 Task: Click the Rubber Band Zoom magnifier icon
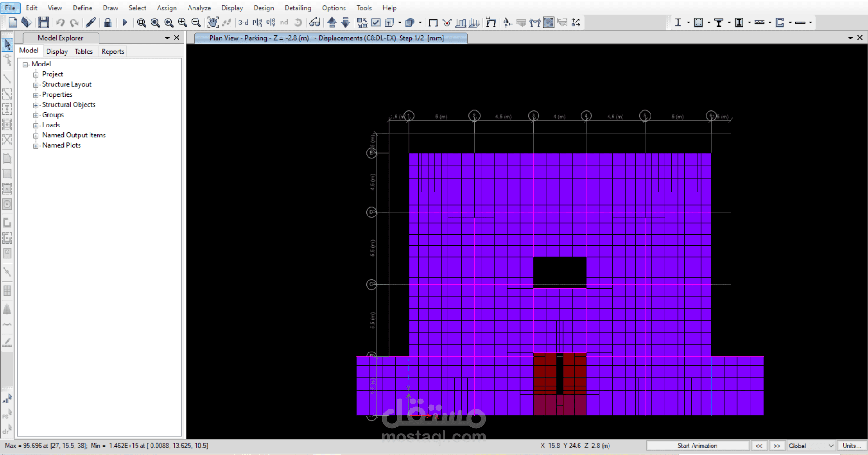[142, 23]
